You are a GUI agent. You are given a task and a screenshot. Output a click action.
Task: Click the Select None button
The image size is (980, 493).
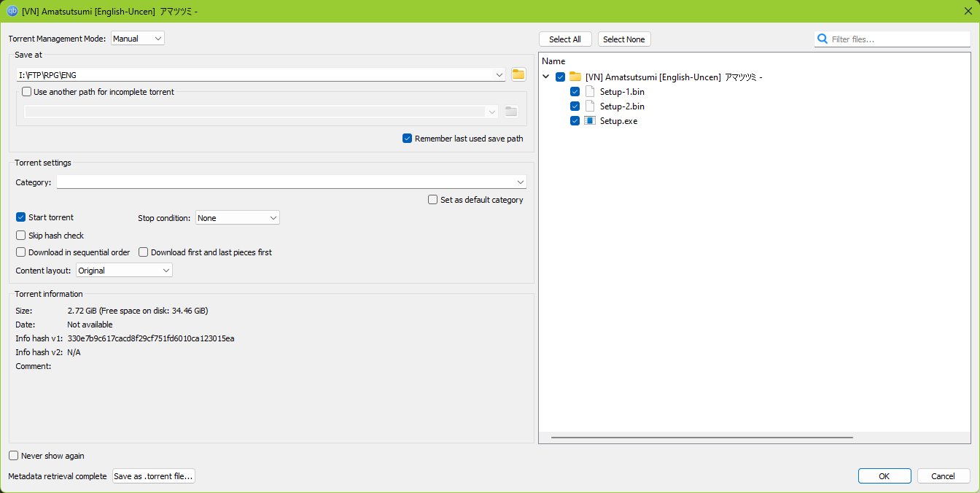point(624,39)
